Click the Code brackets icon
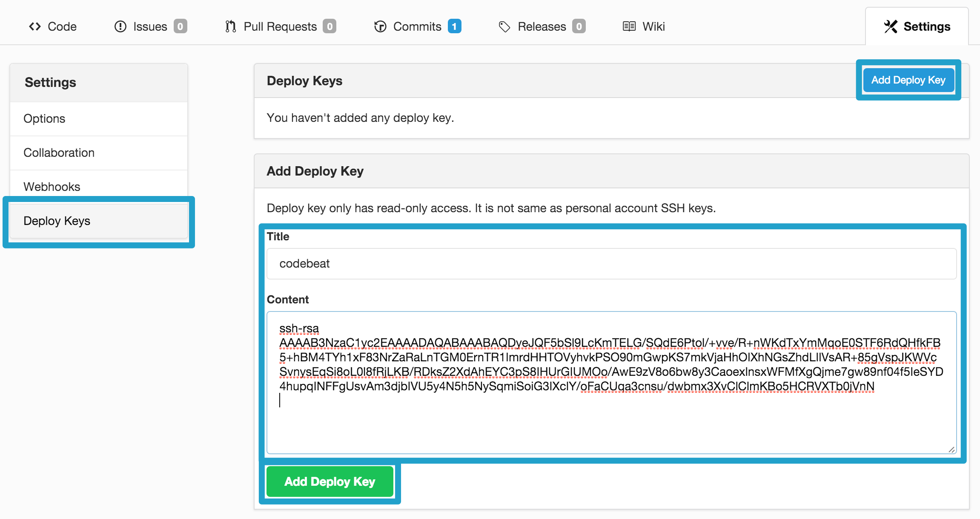 (35, 26)
